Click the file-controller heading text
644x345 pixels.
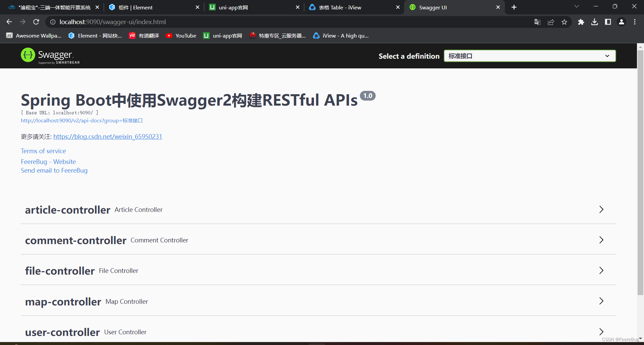tap(60, 271)
